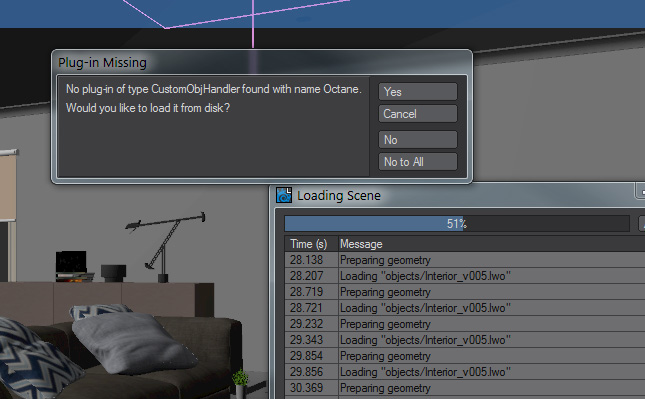Select the log row at 30.369 seconds
645x399 pixels.
click(465, 388)
